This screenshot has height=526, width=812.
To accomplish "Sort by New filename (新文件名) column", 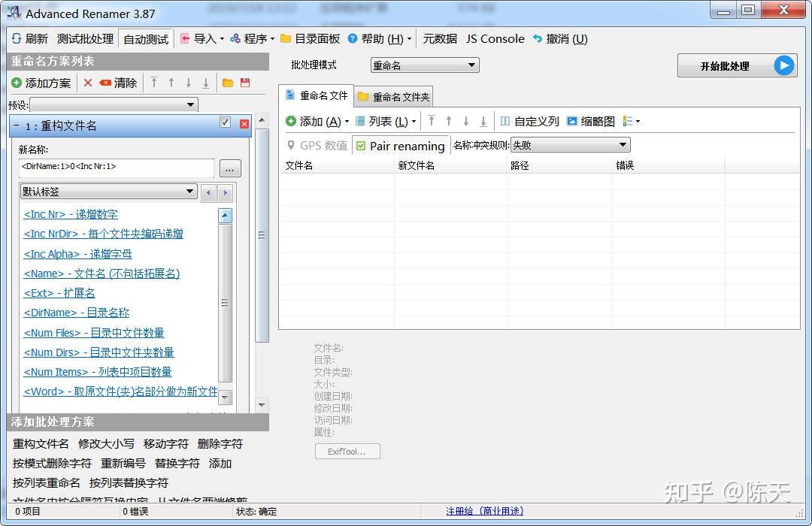I will 450,165.
